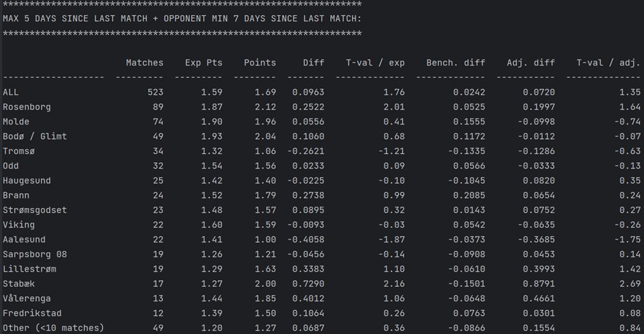Select the 'Viking' row label
Screen dimensions: 644x334
click(19, 225)
